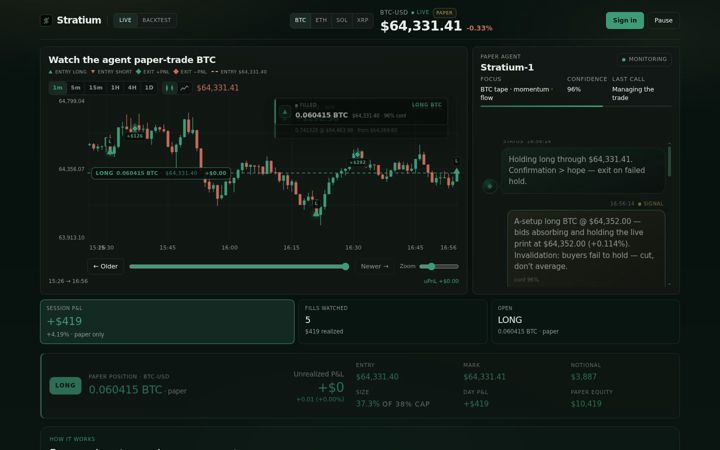Click the LONG badge in the position panel

[x=65, y=386]
